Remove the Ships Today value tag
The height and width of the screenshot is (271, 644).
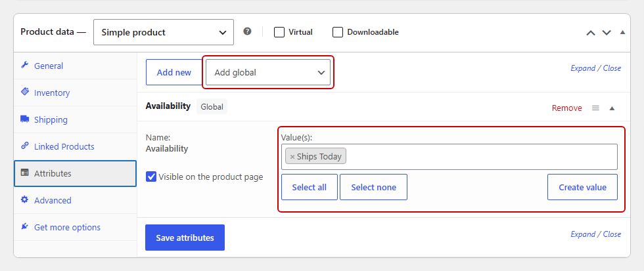tap(292, 157)
